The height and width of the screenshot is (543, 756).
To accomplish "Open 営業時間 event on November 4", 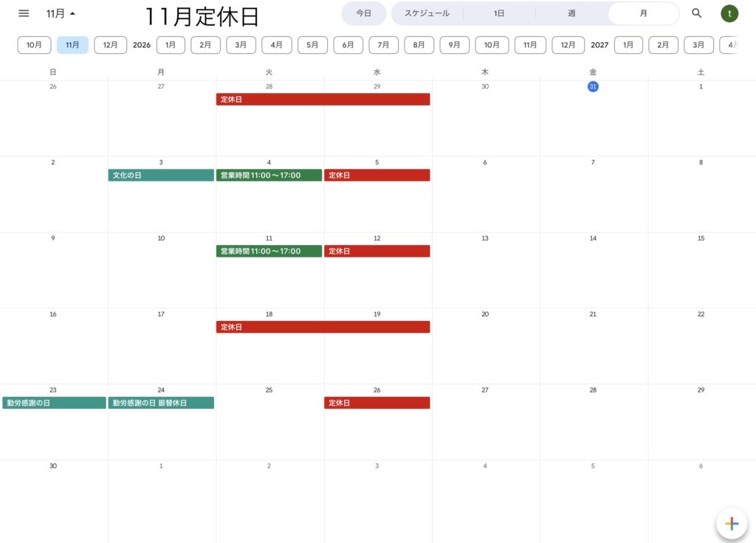I will click(269, 176).
